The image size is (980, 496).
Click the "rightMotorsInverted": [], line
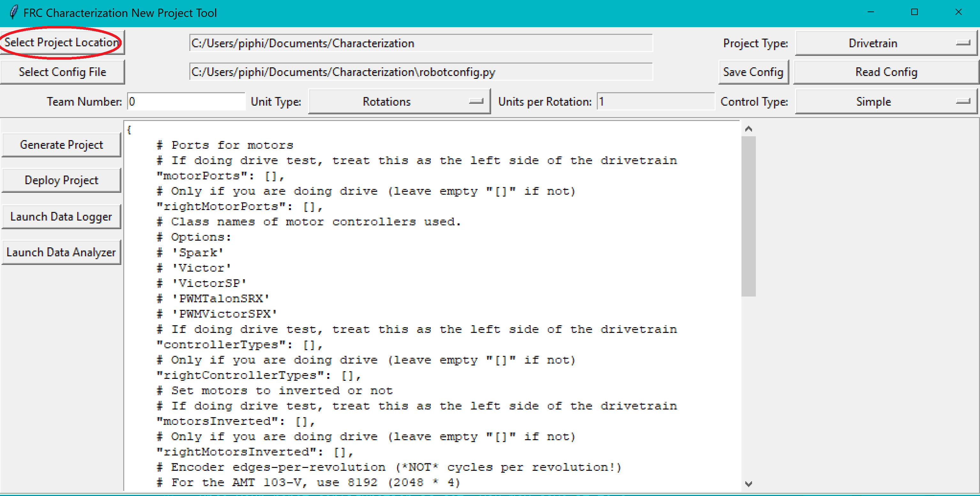click(255, 452)
